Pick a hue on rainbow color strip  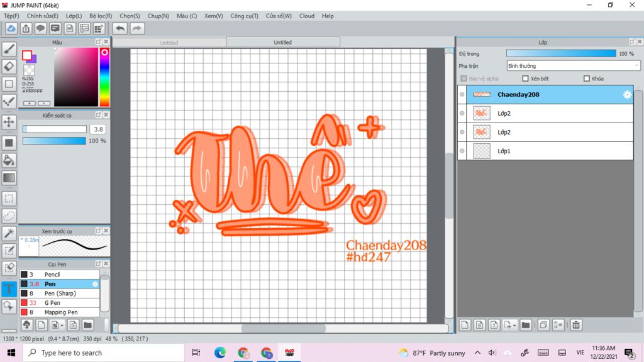[x=104, y=77]
